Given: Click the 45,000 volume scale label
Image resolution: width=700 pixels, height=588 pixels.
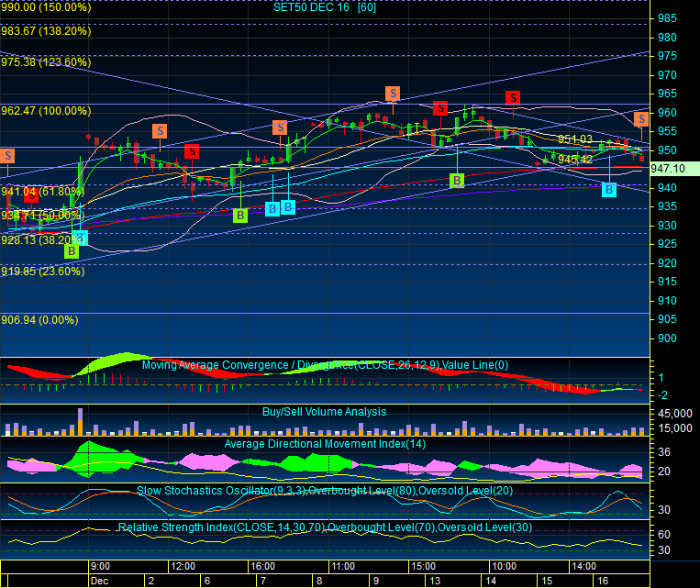Looking at the screenshot, I should coord(675,414).
